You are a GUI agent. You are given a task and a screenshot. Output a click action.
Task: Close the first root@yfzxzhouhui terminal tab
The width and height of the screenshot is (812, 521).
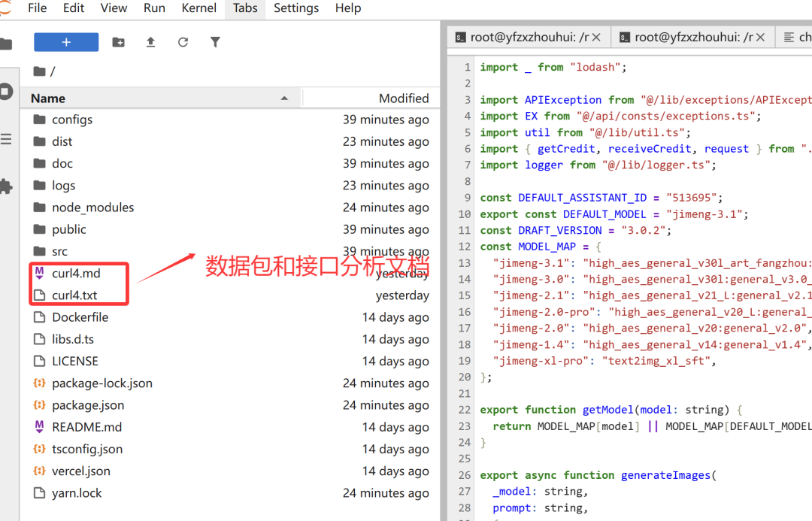coord(596,37)
